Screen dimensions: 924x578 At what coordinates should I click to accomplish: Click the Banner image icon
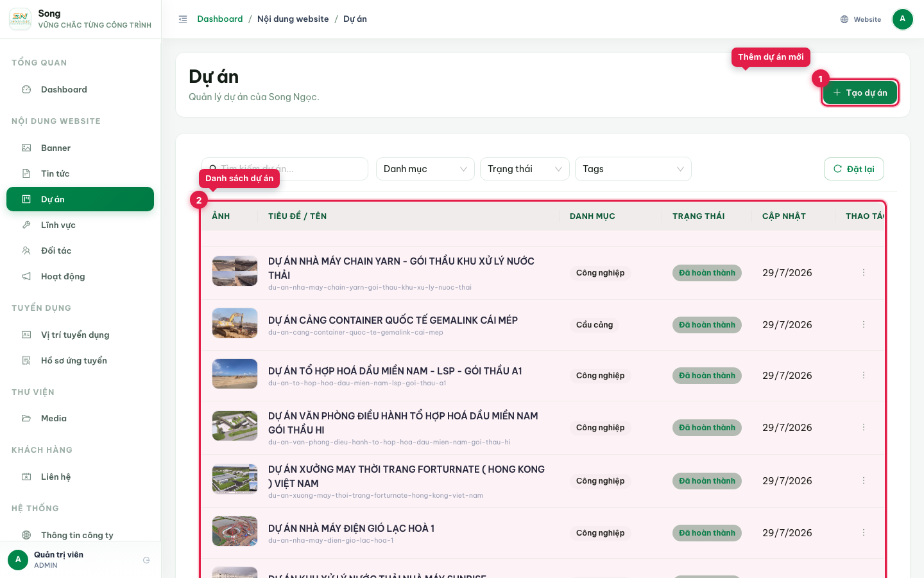[26, 148]
